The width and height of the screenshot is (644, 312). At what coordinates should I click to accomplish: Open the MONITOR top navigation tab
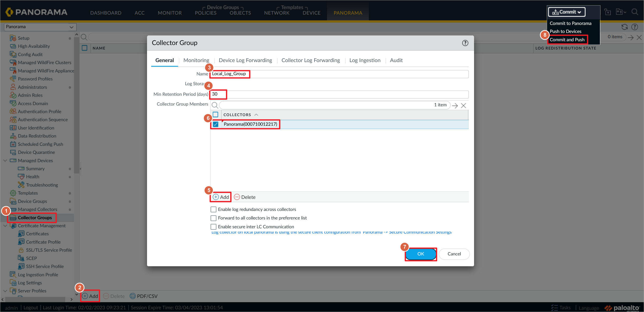(x=170, y=13)
